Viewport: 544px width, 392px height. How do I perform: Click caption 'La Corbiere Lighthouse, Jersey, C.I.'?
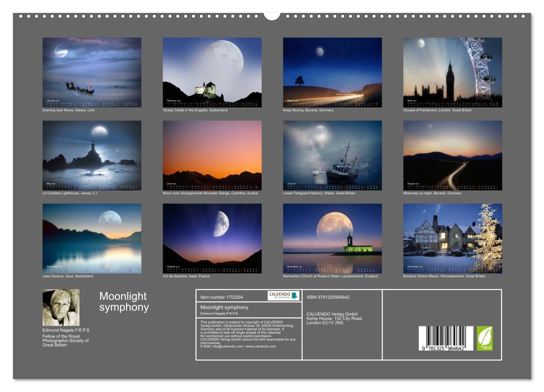[70, 193]
